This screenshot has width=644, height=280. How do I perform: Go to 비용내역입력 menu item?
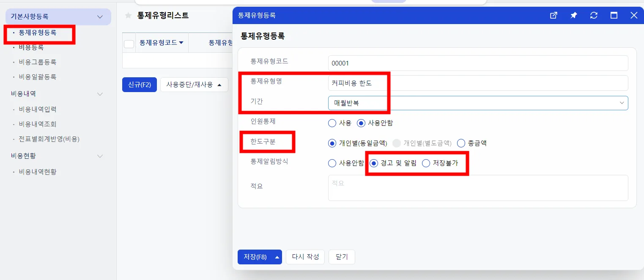coord(38,109)
